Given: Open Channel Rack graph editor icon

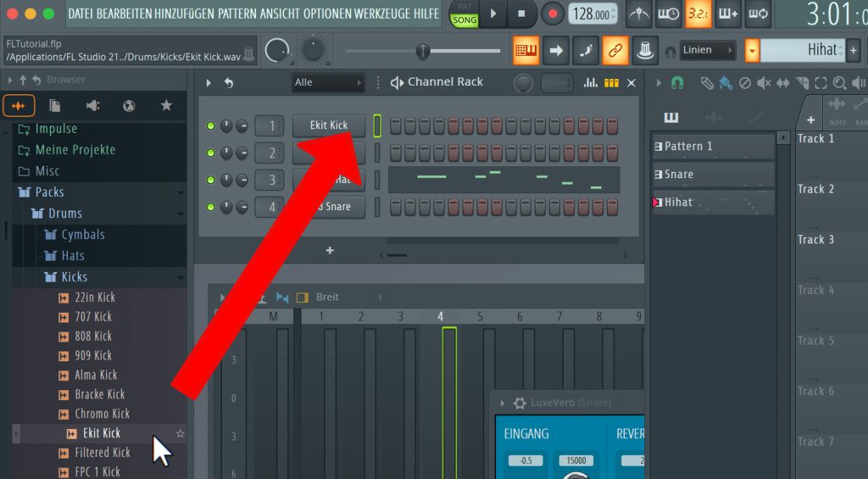Looking at the screenshot, I should (591, 83).
